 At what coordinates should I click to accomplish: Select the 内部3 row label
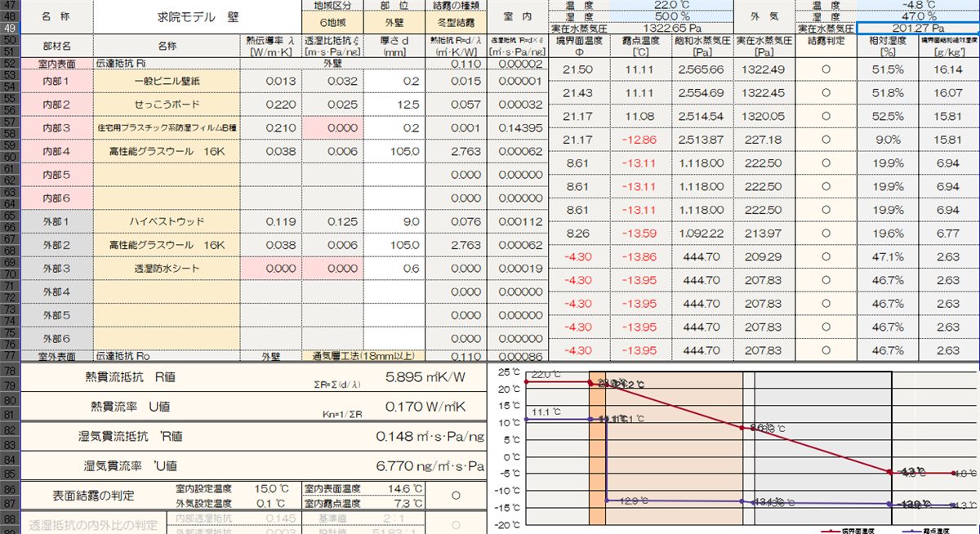56,128
